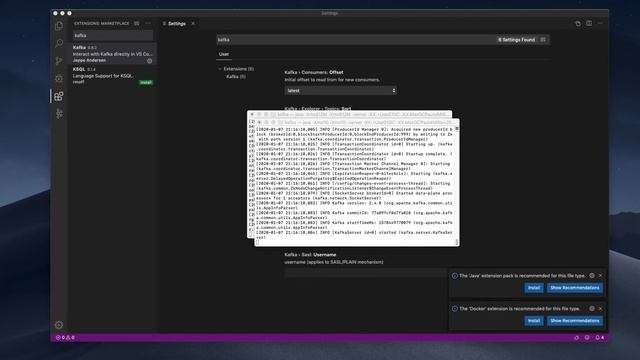Open the Manage gear at activity bar bottom
The image size is (640, 360).
coord(59,325)
